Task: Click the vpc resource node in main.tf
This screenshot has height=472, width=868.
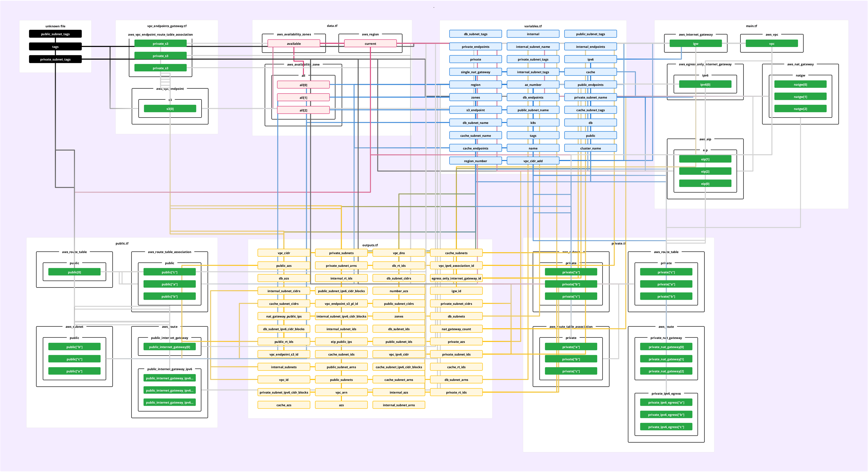Action: coord(772,44)
